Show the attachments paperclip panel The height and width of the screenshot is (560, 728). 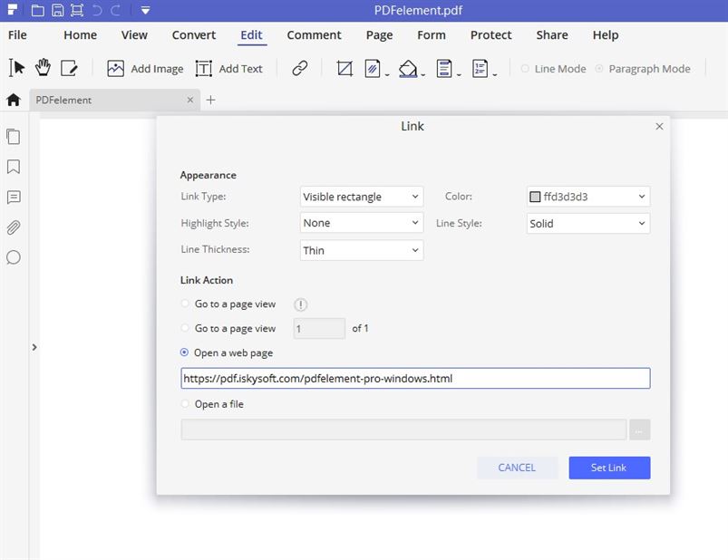14,227
